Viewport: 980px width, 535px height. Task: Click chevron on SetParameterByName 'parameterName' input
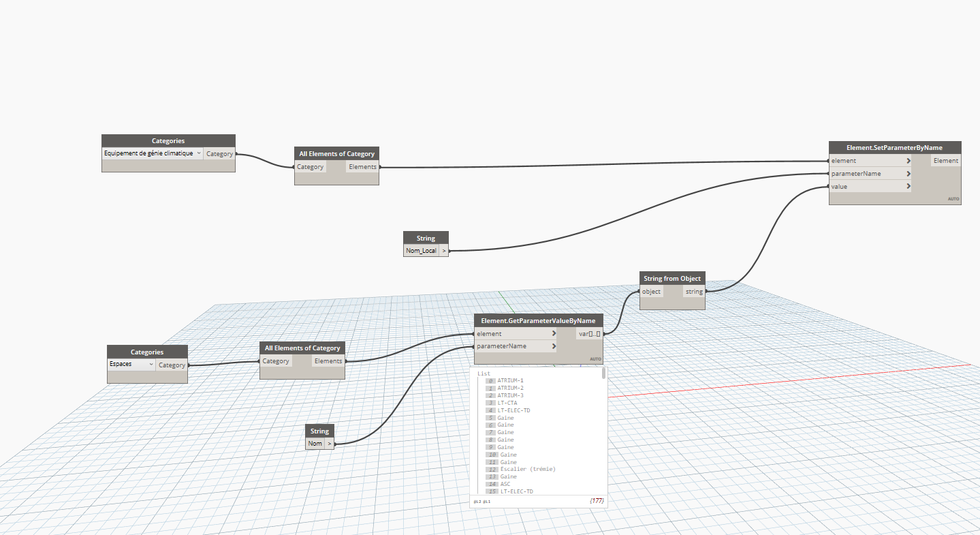tap(908, 174)
